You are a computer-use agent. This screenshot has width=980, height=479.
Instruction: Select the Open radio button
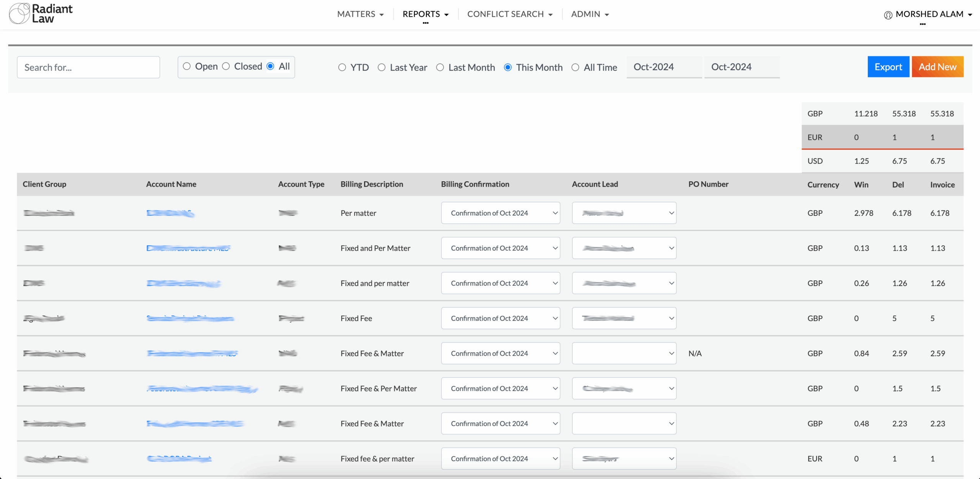(186, 66)
